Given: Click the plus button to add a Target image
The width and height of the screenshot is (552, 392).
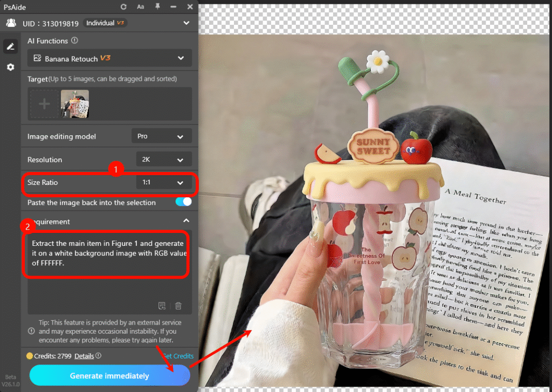Looking at the screenshot, I should pyautogui.click(x=44, y=104).
